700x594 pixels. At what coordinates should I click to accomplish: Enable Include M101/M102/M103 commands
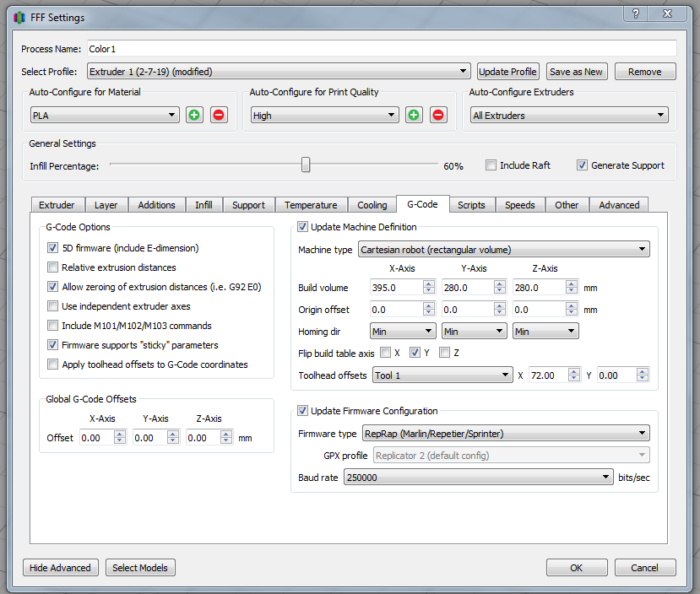pyautogui.click(x=52, y=326)
